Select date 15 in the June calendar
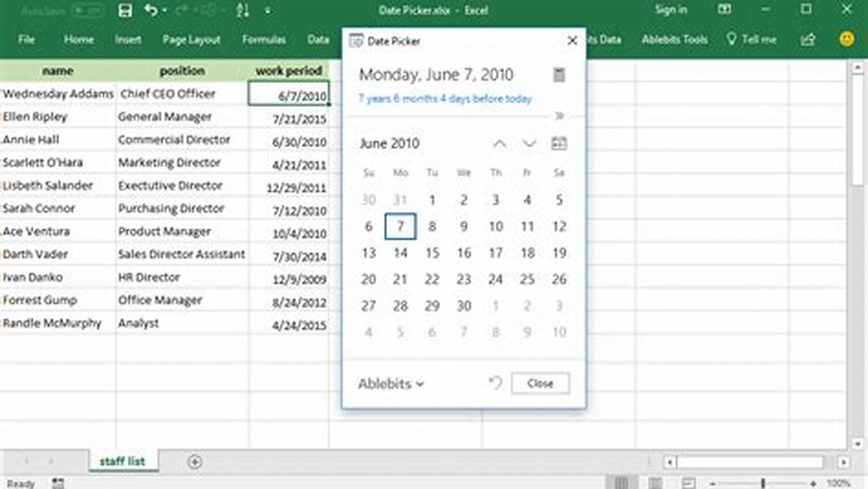Viewport: 868px width, 489px height. click(x=432, y=253)
